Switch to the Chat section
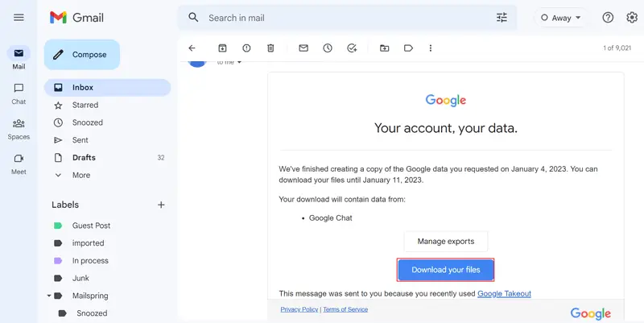The height and width of the screenshot is (323, 644). tap(19, 93)
